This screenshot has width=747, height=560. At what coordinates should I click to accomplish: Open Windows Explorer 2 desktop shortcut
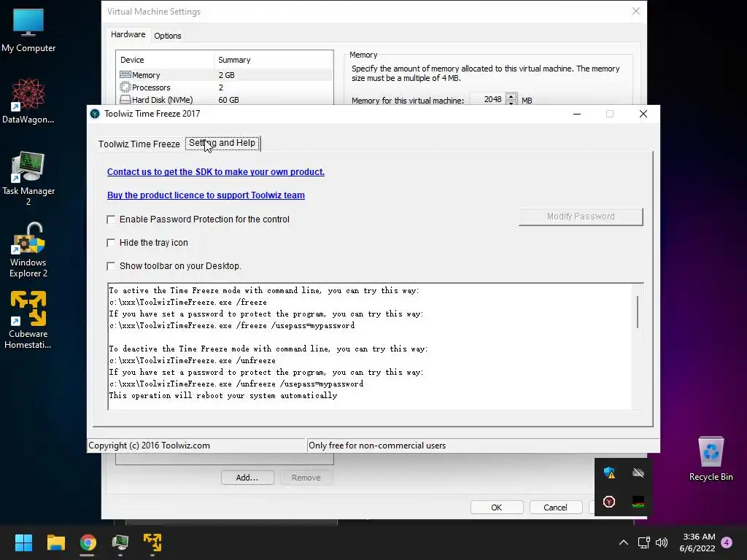[x=28, y=249]
